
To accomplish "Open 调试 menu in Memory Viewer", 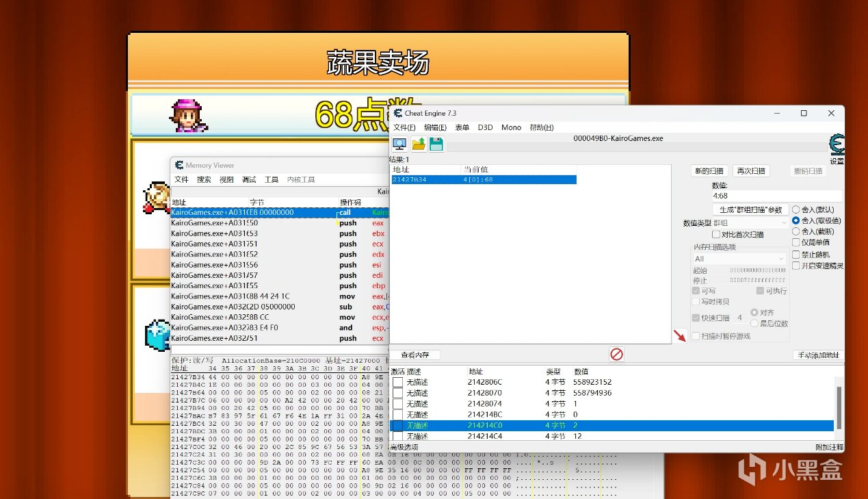I will pos(249,179).
